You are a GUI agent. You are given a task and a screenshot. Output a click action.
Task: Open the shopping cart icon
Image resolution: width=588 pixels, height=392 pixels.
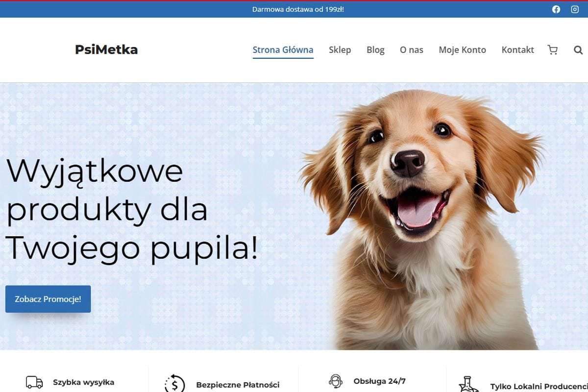(553, 50)
